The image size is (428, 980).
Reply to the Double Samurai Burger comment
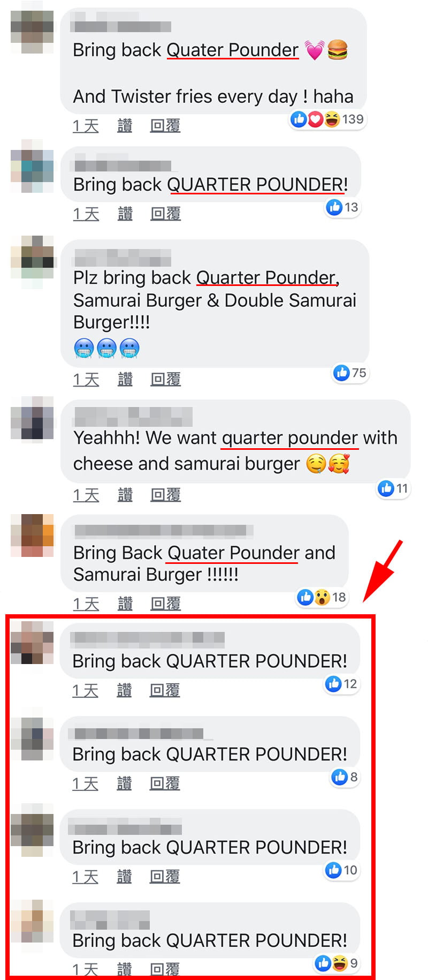(x=165, y=380)
